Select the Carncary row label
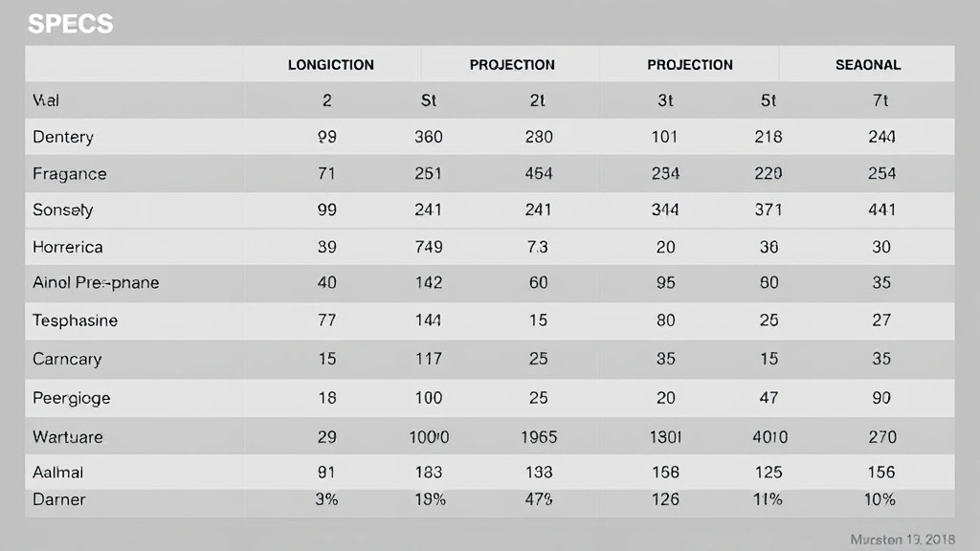Image resolution: width=980 pixels, height=551 pixels. 67,359
